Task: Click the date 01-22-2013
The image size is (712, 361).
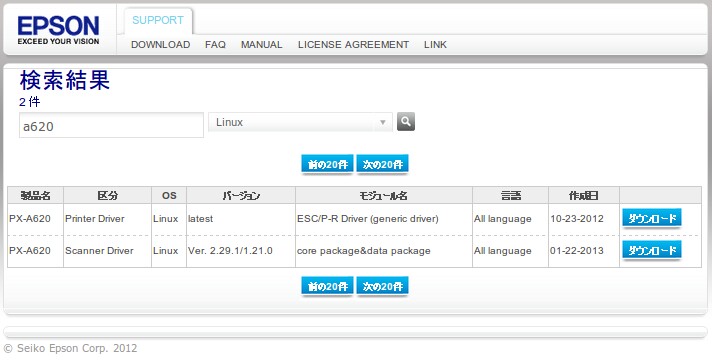Action: click(577, 251)
